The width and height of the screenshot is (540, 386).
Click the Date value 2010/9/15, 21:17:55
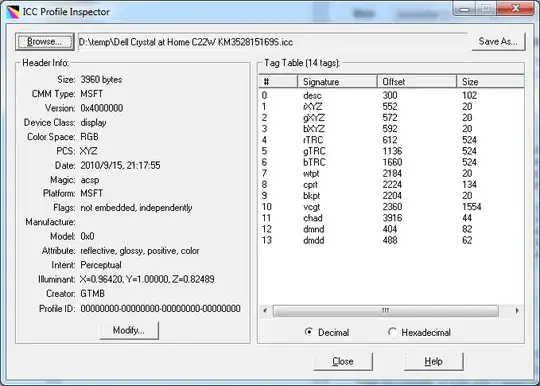(x=120, y=165)
